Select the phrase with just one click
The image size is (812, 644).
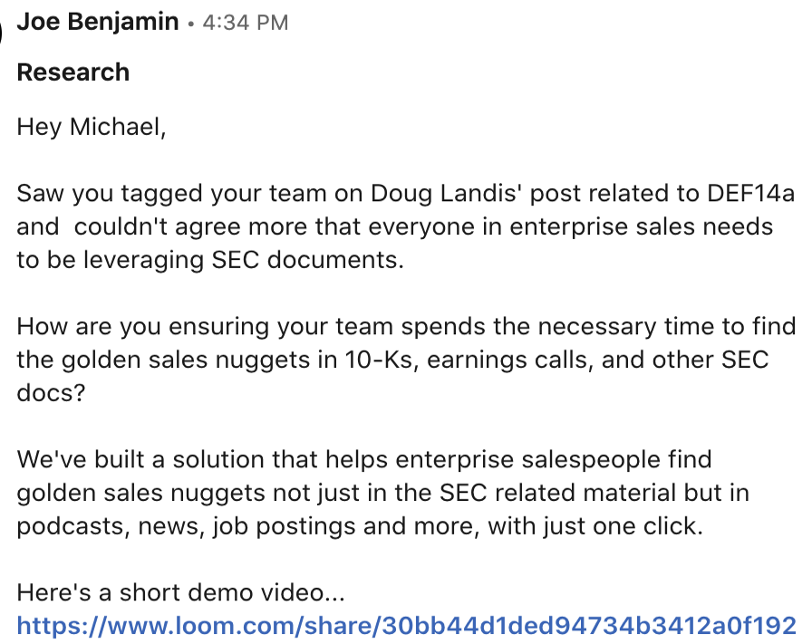coord(595,527)
